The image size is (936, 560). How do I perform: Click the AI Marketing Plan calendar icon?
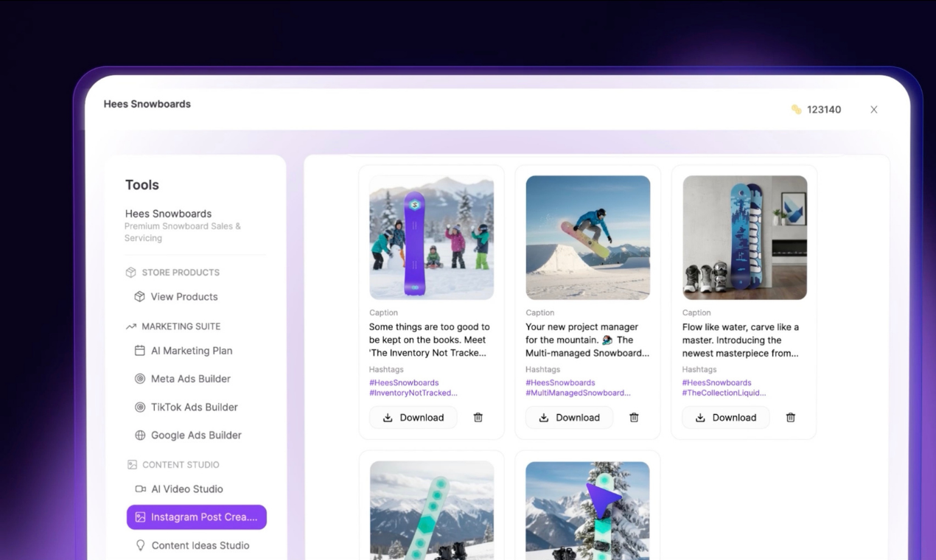coord(139,351)
